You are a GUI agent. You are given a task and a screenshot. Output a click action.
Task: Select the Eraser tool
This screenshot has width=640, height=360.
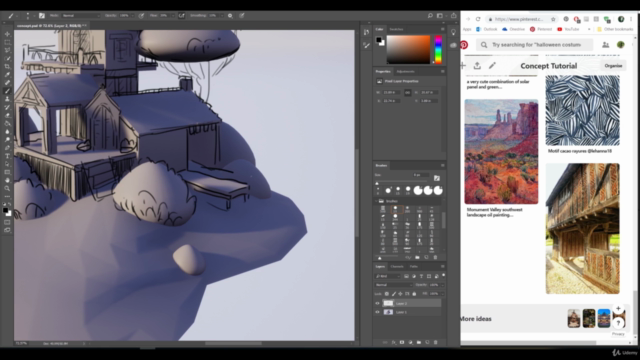point(7,116)
